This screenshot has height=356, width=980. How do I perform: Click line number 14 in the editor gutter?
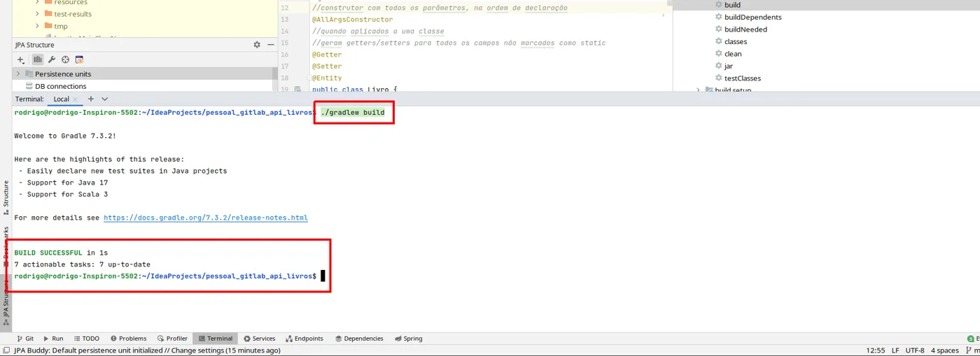(284, 31)
